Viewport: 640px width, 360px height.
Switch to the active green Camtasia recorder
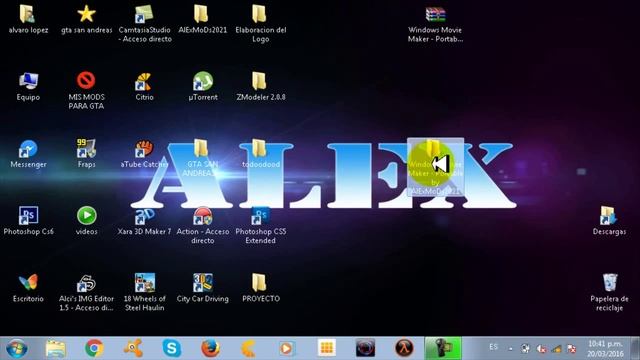pos(443,348)
